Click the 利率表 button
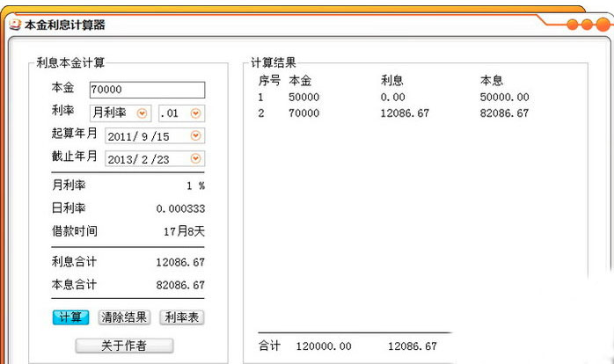 pos(182,317)
